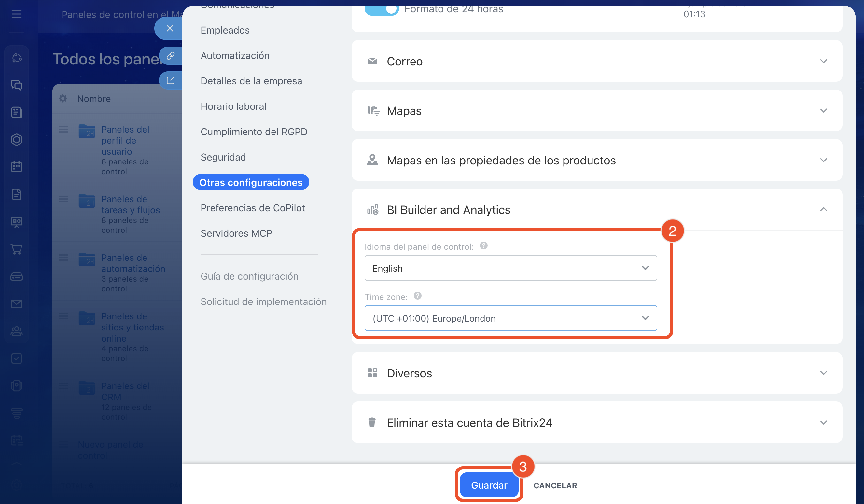This screenshot has height=504, width=864.
Task: Click the shopping cart sidebar icon
Action: pos(17,249)
